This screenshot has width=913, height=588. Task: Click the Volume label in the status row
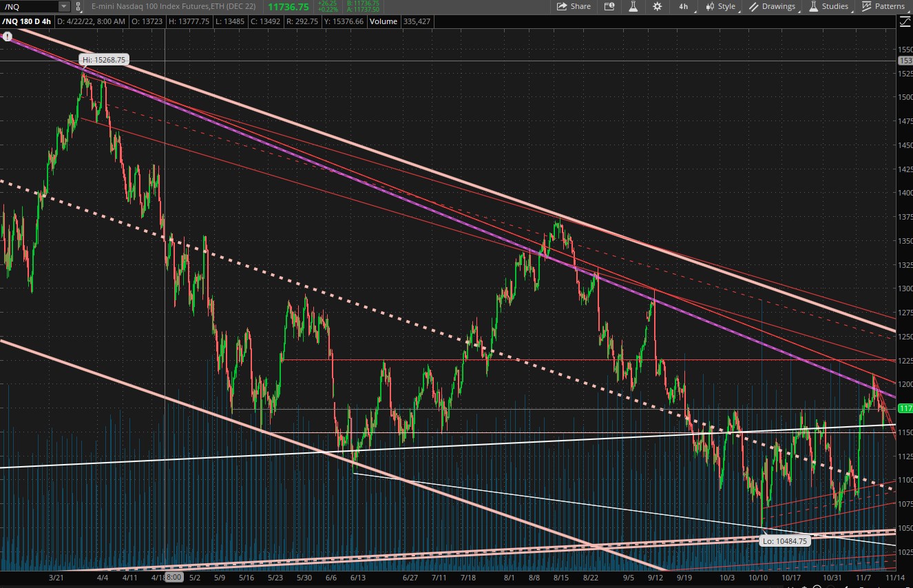[383, 21]
